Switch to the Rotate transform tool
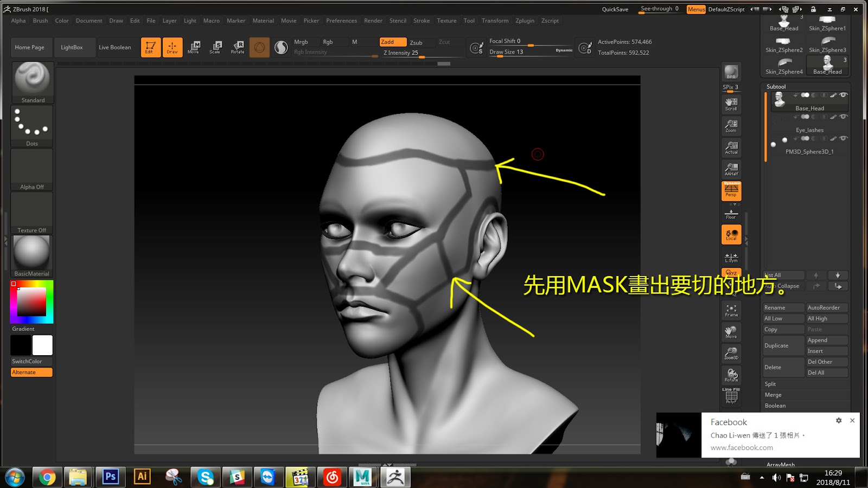The image size is (868, 488). pos(238,47)
